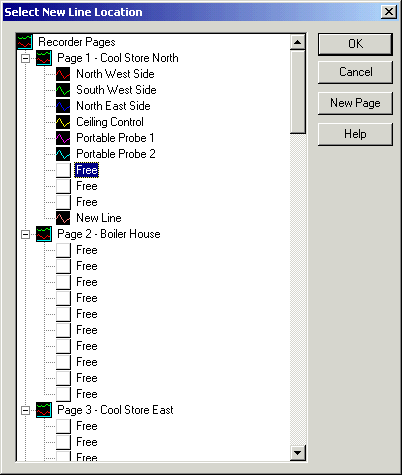Image resolution: width=402 pixels, height=475 pixels.
Task: Click the scrollbar down arrow
Action: (297, 453)
